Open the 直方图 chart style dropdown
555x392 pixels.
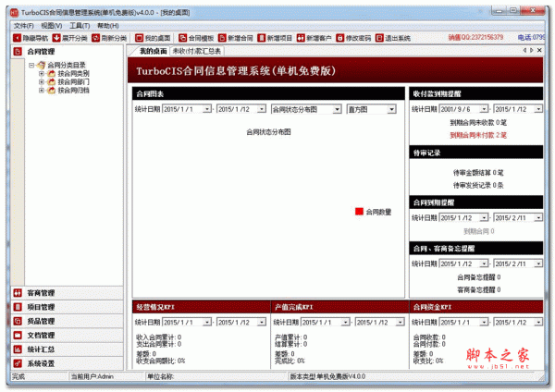pos(391,109)
